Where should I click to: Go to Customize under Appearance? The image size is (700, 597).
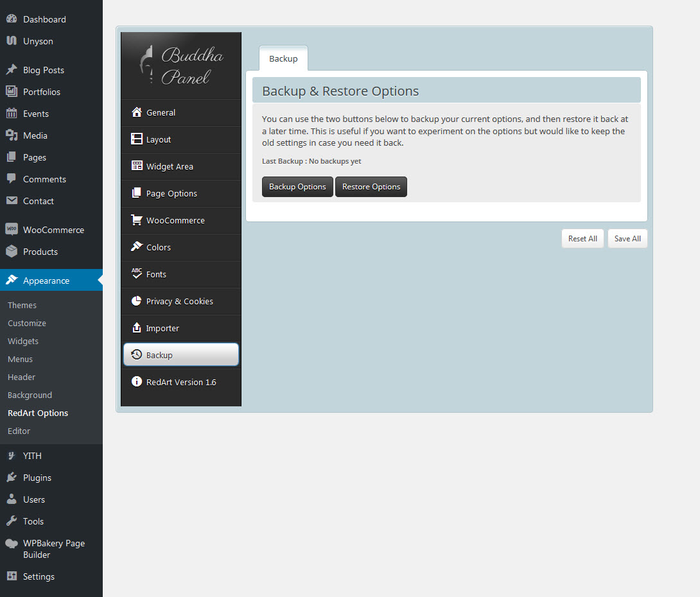click(27, 323)
